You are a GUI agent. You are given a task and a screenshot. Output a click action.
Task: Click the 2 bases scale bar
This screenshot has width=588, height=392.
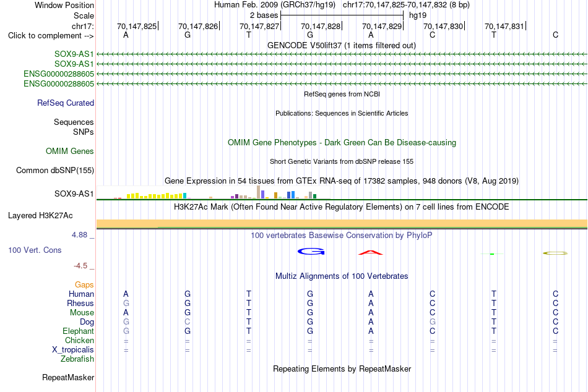[x=342, y=15]
